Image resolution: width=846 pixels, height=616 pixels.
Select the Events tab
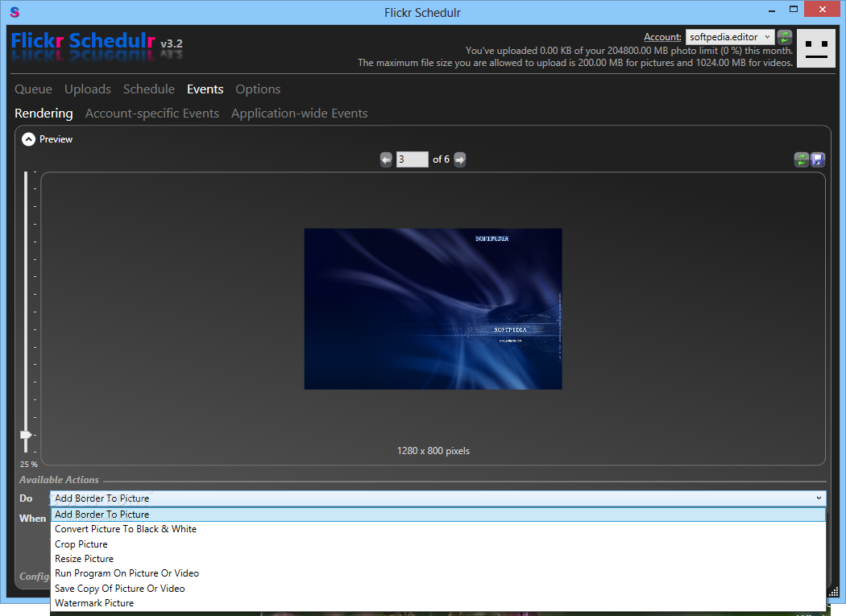point(205,89)
